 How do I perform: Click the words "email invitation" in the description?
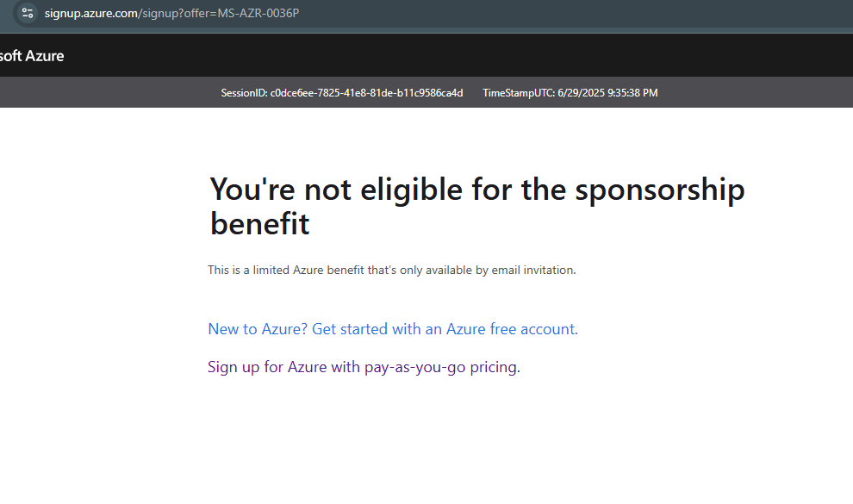coord(533,271)
